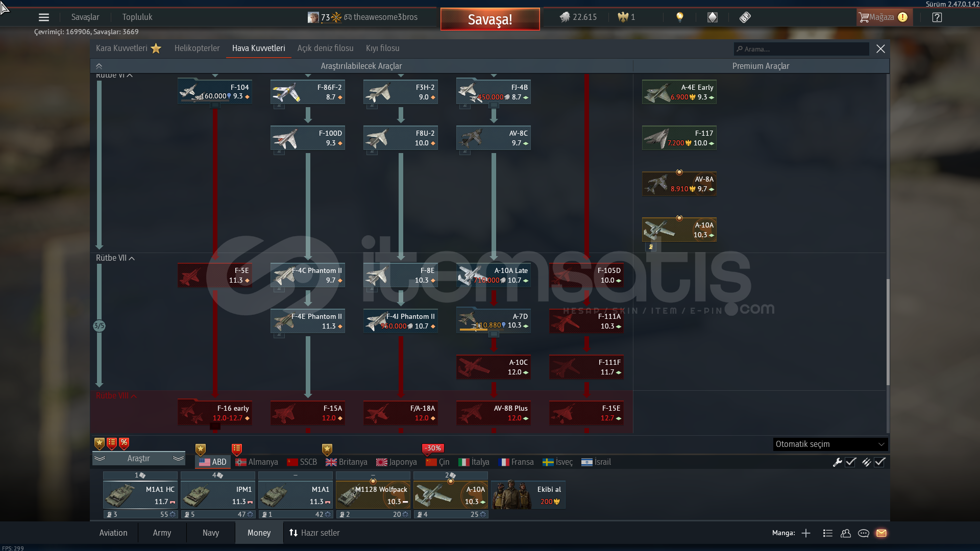Click the gold star badge above Araştır
The image size is (980, 551).
click(100, 443)
